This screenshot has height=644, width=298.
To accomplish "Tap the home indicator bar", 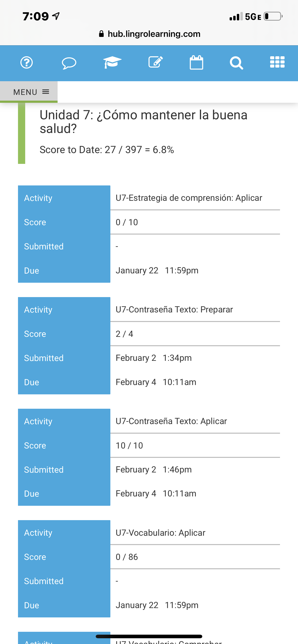I will point(149,637).
